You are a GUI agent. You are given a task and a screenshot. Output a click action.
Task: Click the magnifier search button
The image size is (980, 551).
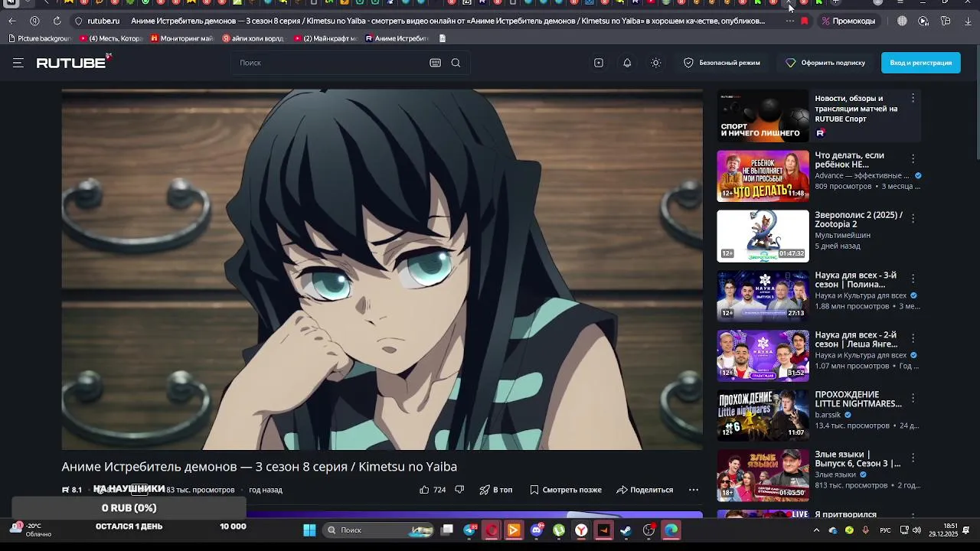tap(456, 63)
